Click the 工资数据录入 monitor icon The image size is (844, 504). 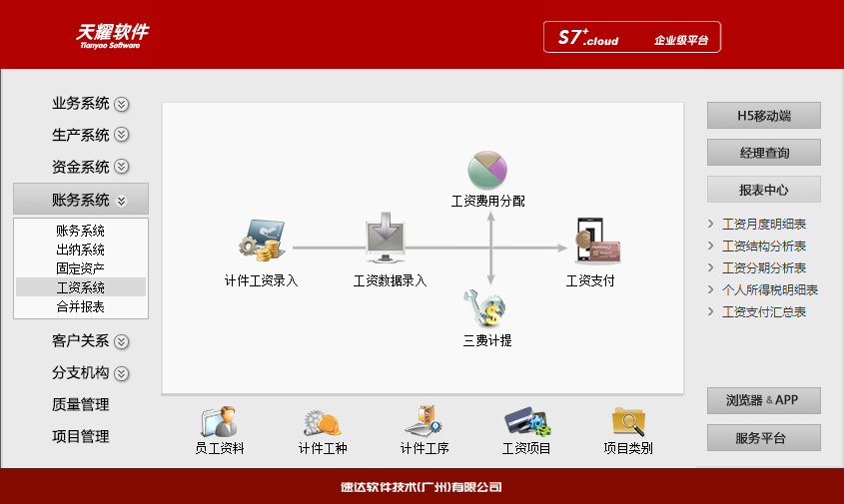(x=389, y=241)
